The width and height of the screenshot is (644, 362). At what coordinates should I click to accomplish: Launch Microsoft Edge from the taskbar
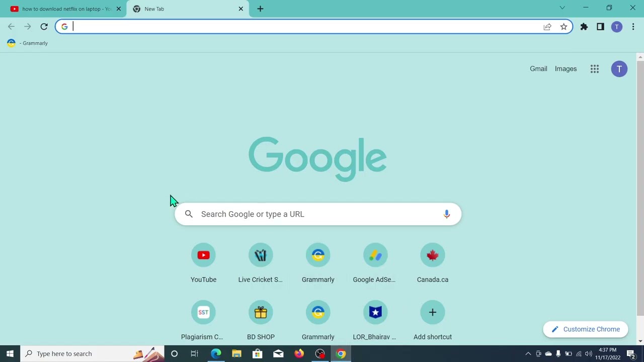tap(216, 353)
